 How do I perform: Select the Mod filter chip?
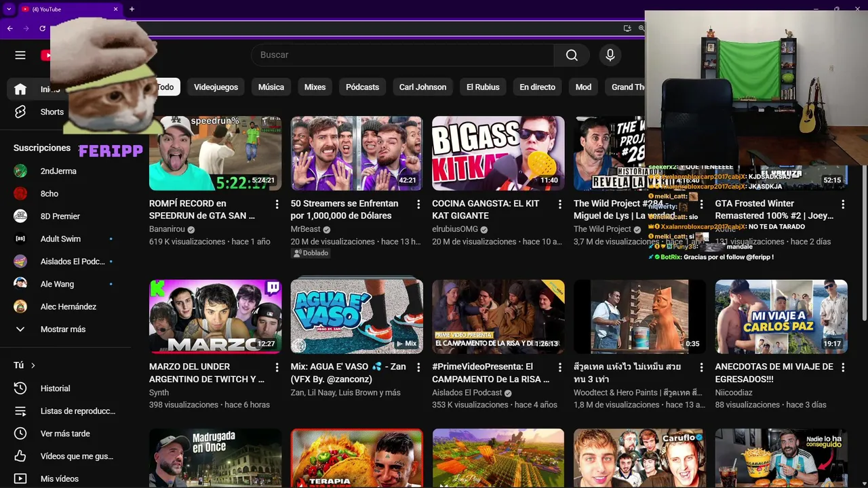tap(583, 87)
